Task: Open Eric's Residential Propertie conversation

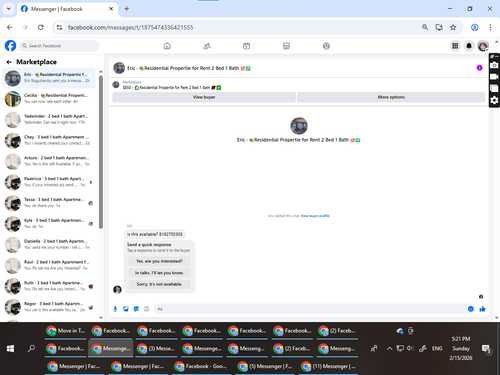Action: (x=49, y=78)
